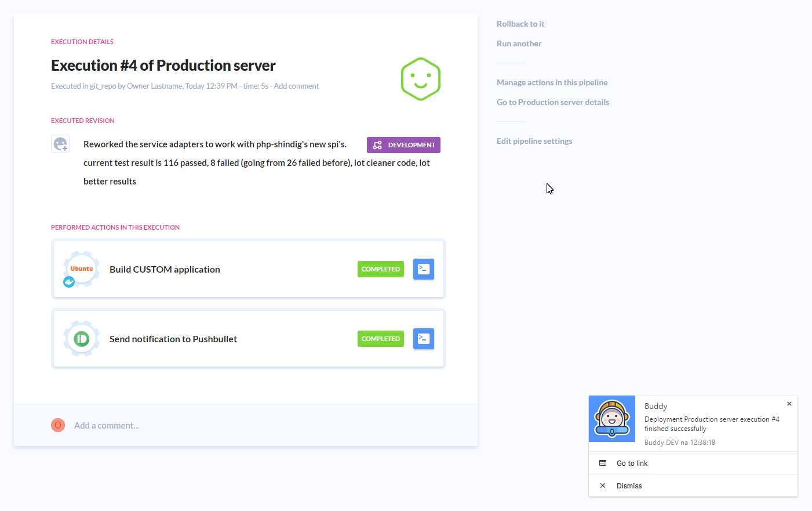The width and height of the screenshot is (812, 511).
Task: Click the orange user avatar by the comment field
Action: [x=58, y=425]
